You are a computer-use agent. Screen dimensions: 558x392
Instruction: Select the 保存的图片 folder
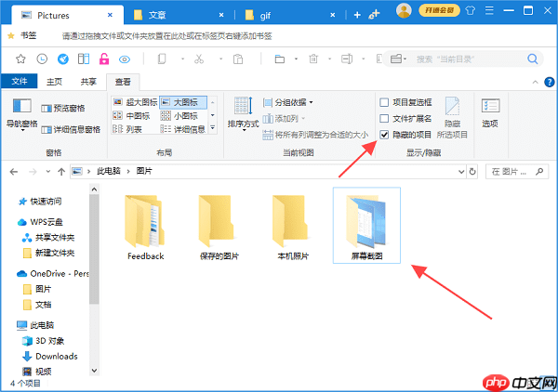219,227
